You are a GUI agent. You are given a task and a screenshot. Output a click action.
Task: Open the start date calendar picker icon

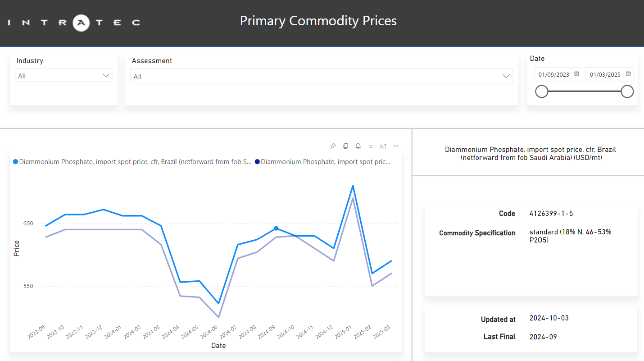click(x=576, y=74)
